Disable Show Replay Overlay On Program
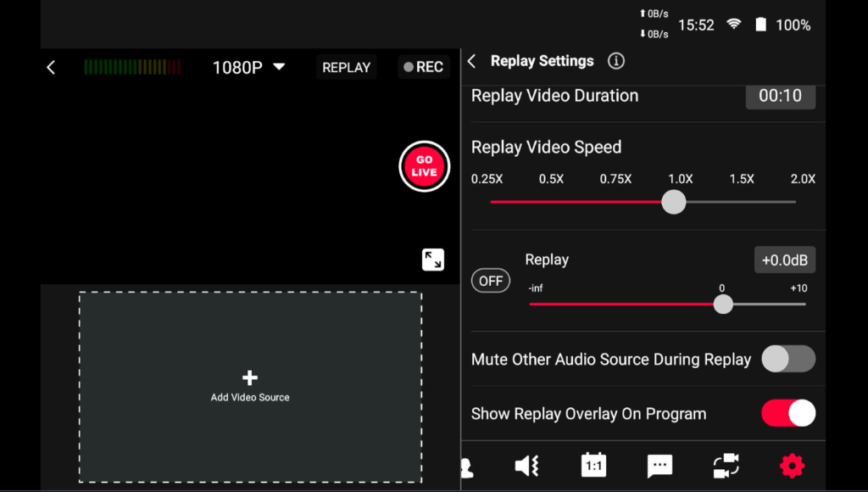This screenshot has width=868, height=492. 788,413
